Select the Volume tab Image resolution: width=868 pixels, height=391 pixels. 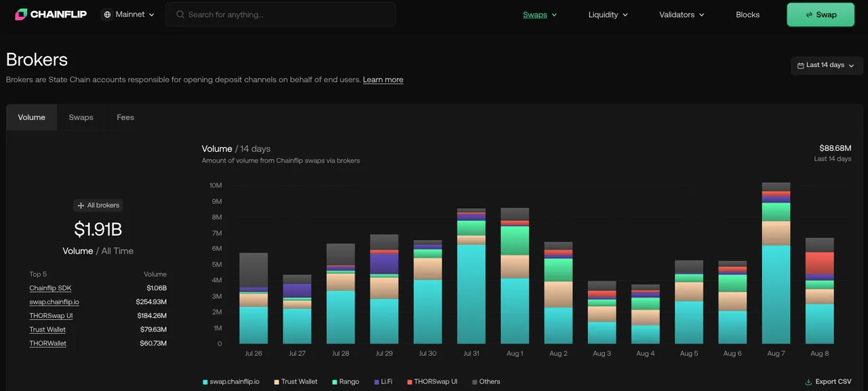pos(32,117)
